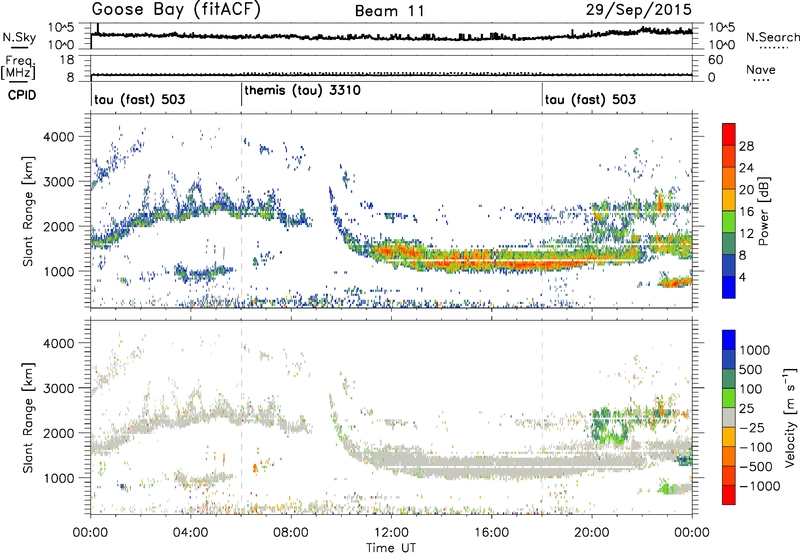
Task: Click the 'Beam 11' label
Action: [x=389, y=11]
